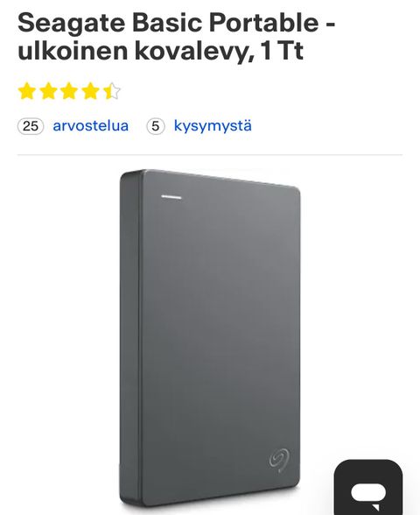Click the half-filled fifth rating star
420x515 pixels.
112,91
